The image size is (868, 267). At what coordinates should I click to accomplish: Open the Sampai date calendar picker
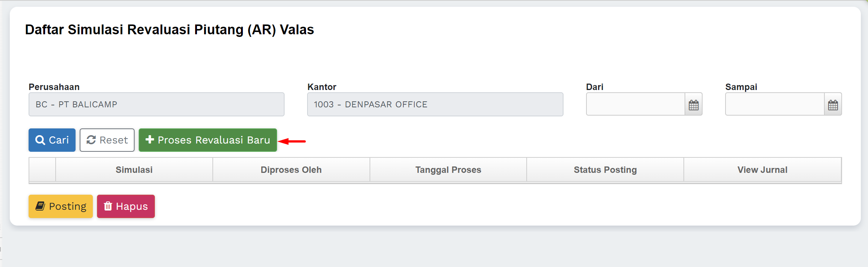833,105
